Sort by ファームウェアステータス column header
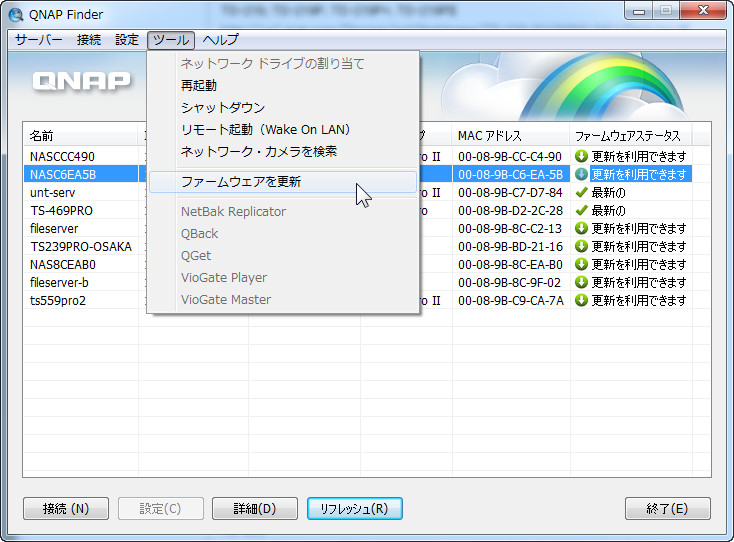Screen dimensions: 734x542 coord(631,136)
